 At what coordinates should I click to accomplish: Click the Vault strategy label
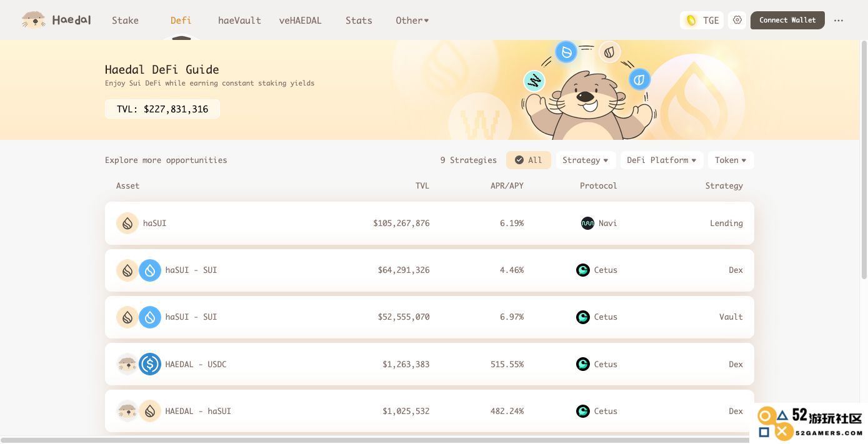(x=731, y=317)
